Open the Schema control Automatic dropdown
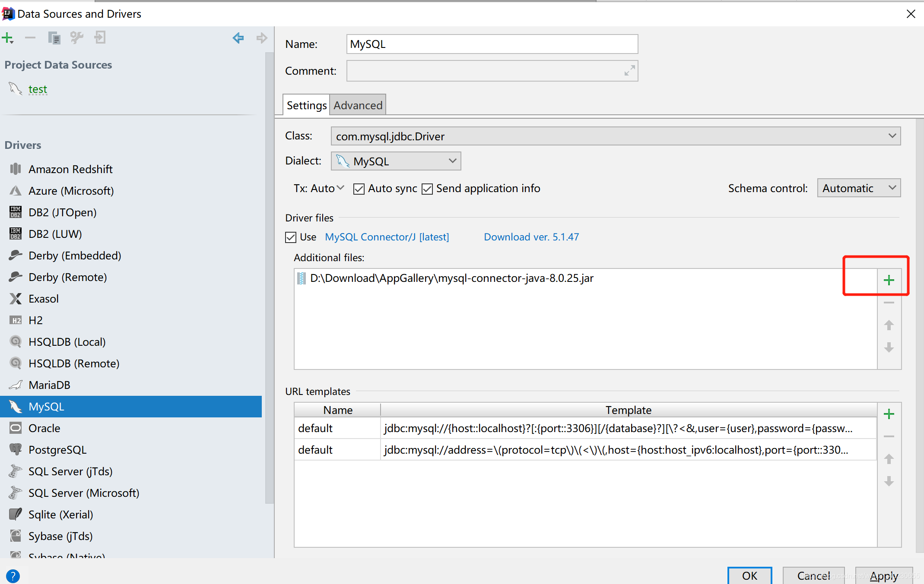 click(x=859, y=188)
